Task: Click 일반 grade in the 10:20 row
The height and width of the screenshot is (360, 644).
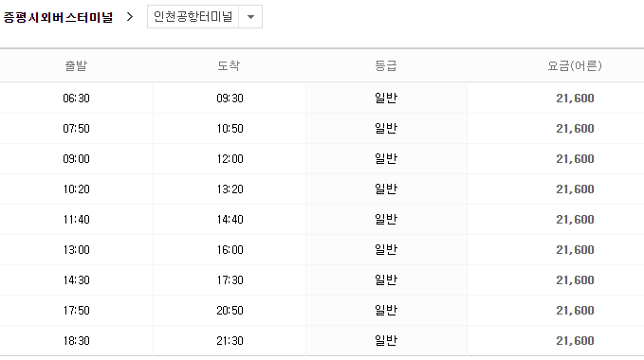Action: click(x=386, y=189)
